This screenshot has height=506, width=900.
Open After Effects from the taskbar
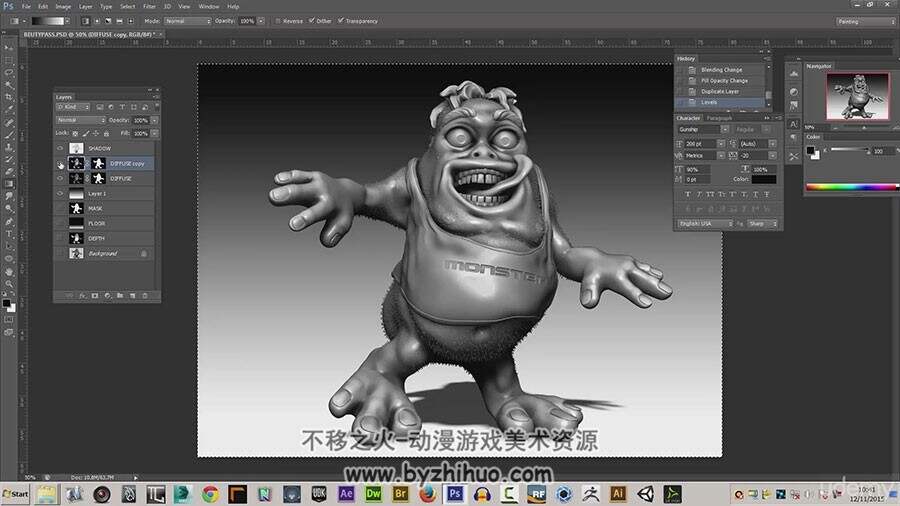(x=347, y=494)
